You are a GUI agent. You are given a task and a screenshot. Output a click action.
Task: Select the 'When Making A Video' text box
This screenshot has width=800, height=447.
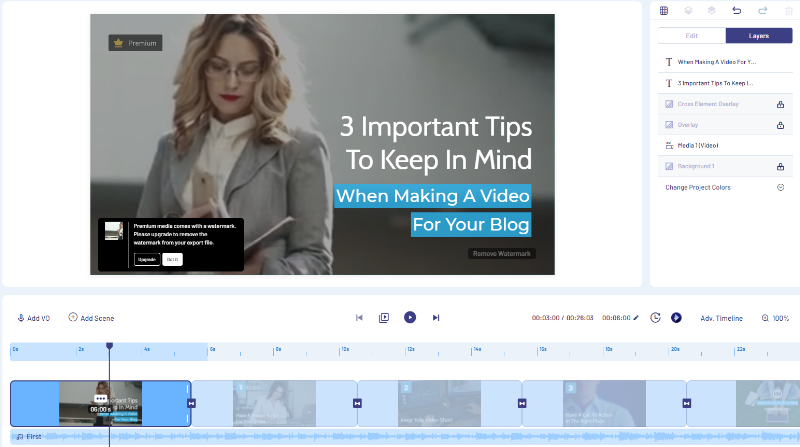click(x=433, y=196)
